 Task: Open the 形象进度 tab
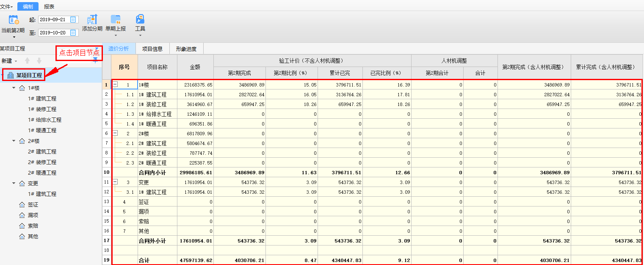click(186, 49)
